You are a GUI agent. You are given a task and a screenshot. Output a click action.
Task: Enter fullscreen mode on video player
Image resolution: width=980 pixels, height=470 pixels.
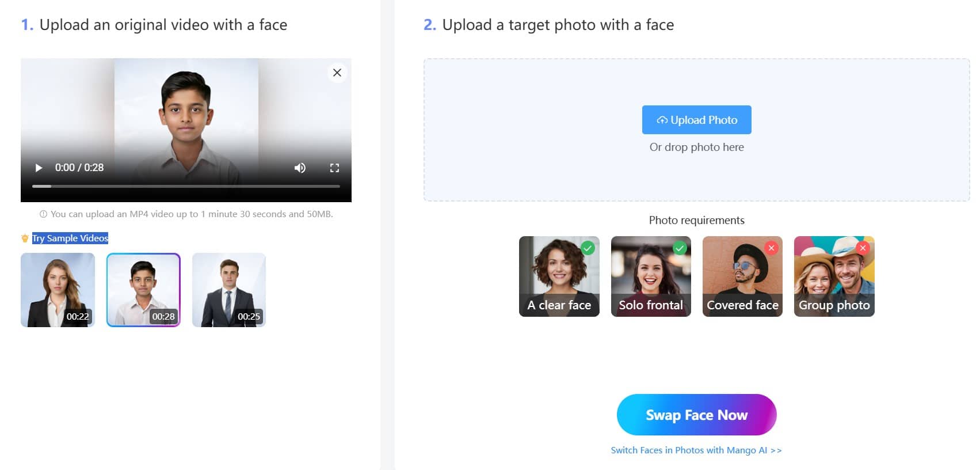click(x=334, y=168)
